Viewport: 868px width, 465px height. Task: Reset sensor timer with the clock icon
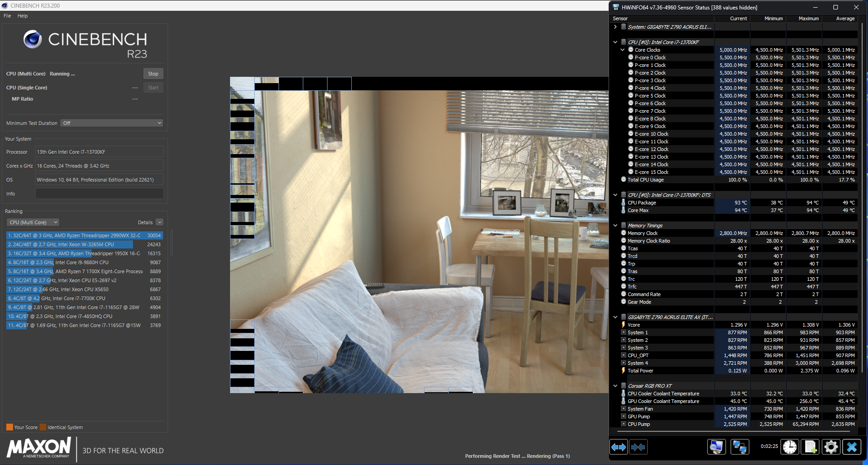coord(790,447)
